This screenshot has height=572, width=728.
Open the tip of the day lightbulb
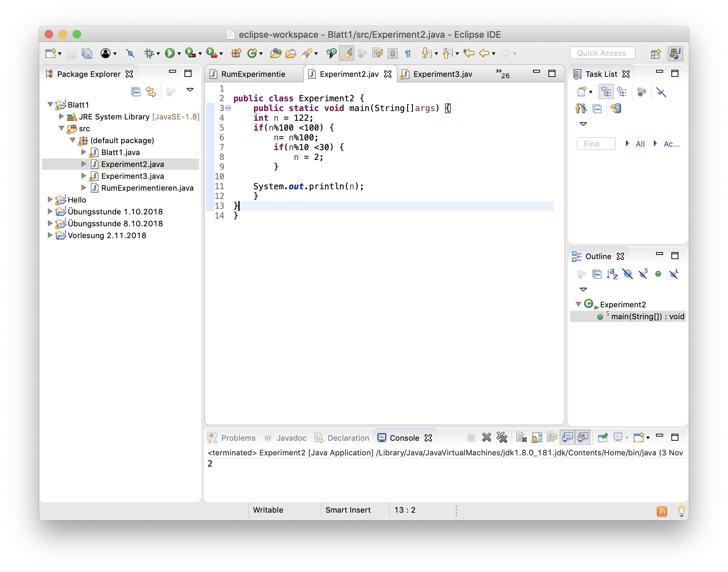coord(681,511)
